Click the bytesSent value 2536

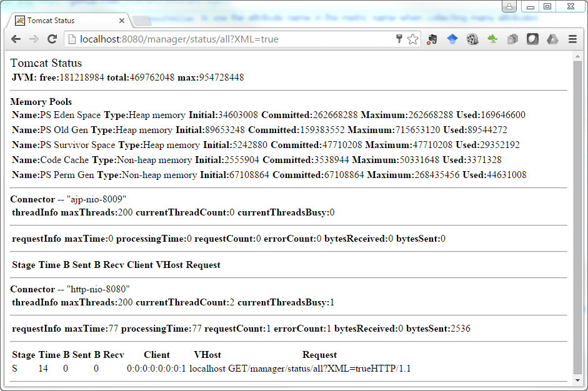pos(461,329)
